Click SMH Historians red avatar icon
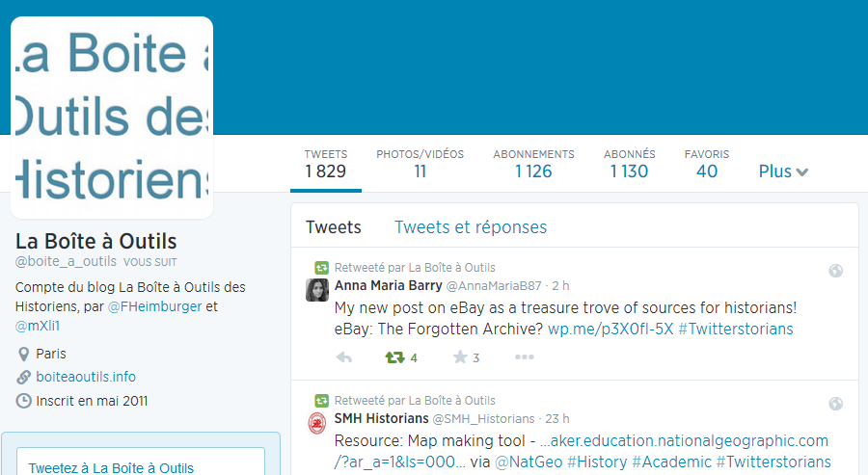Viewport: 868px width, 475px height. pos(317,423)
